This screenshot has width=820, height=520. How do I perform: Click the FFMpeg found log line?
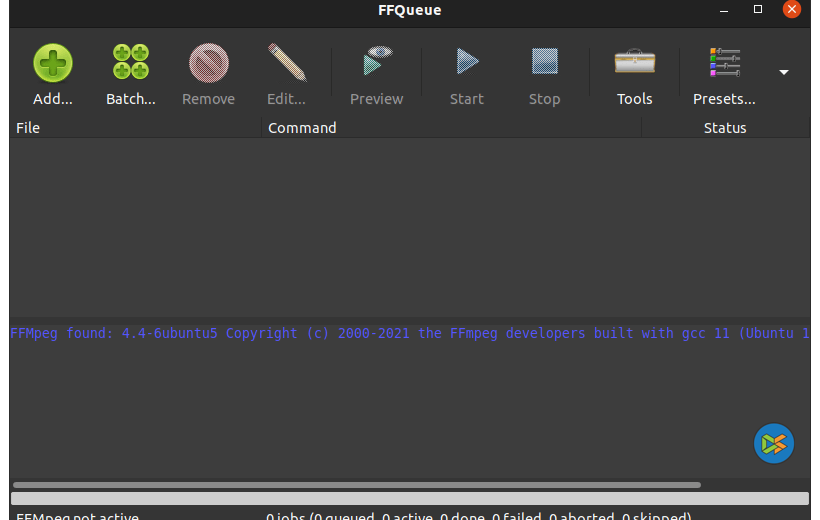[x=409, y=333]
